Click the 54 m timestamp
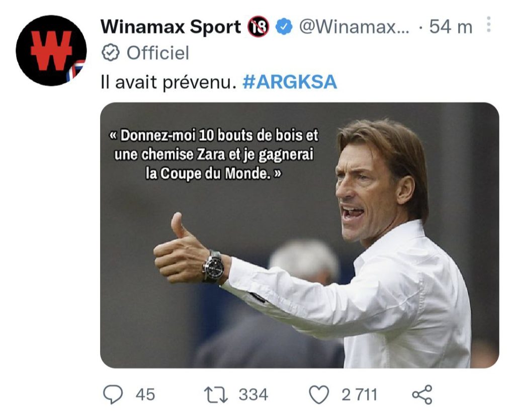 [x=451, y=27]
